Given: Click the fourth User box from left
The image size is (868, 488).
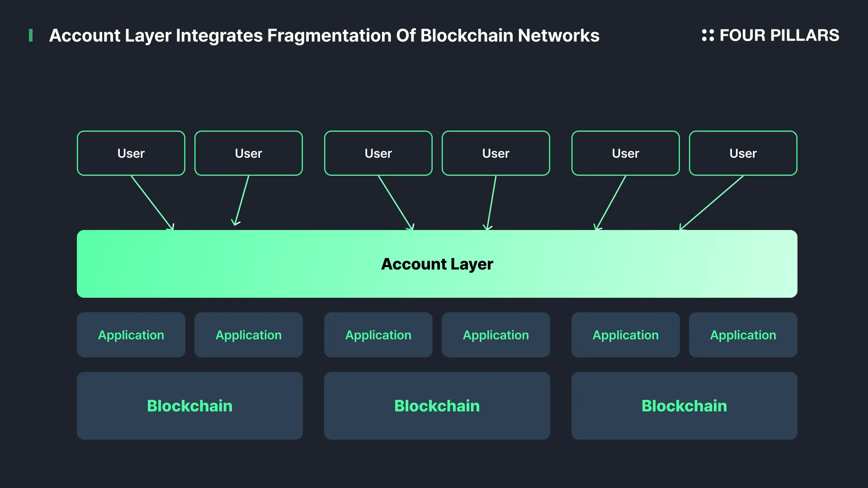Looking at the screenshot, I should [496, 153].
